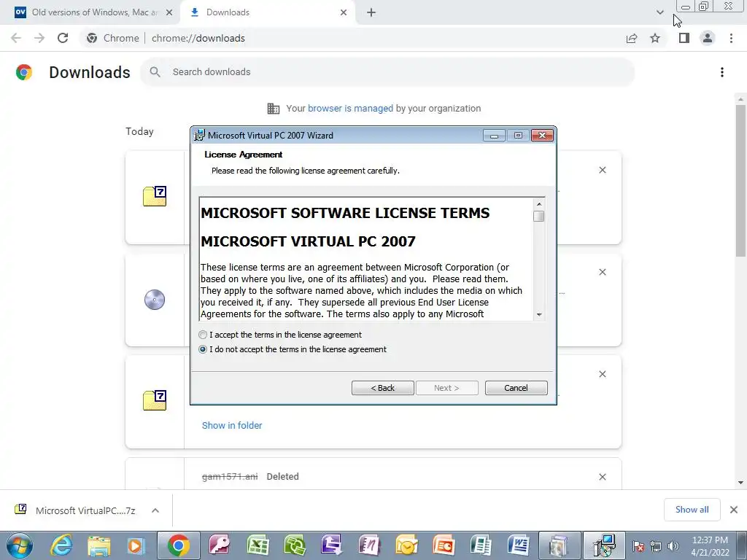Image resolution: width=747 pixels, height=560 pixels.
Task: Click the Action Center flag tray icon
Action: point(638,546)
